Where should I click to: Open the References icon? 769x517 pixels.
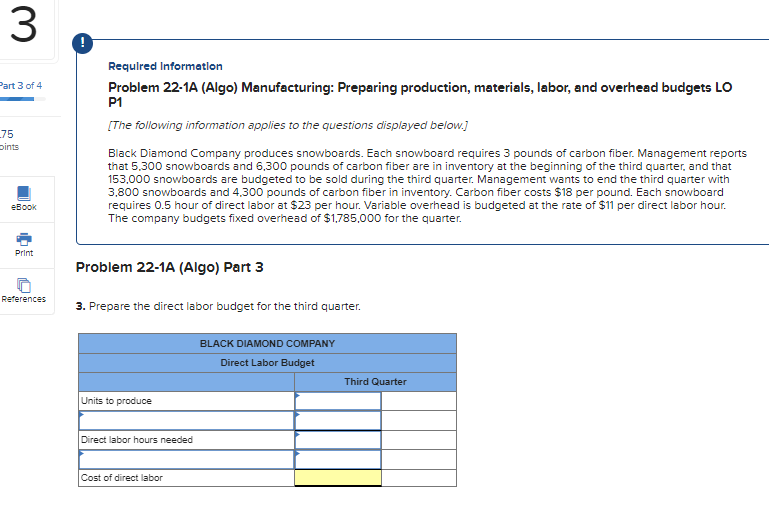(x=24, y=285)
